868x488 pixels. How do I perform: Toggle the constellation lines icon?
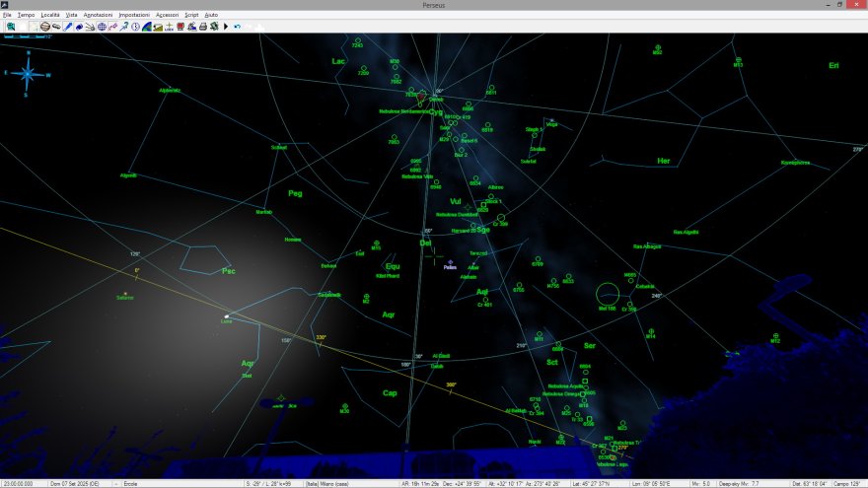[x=112, y=26]
